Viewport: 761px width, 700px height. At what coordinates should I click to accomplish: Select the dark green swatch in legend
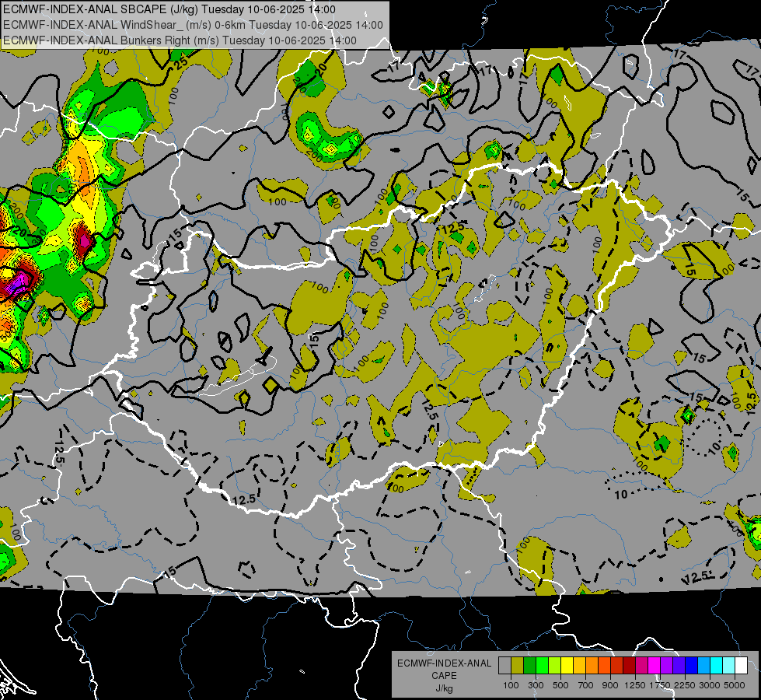click(529, 665)
